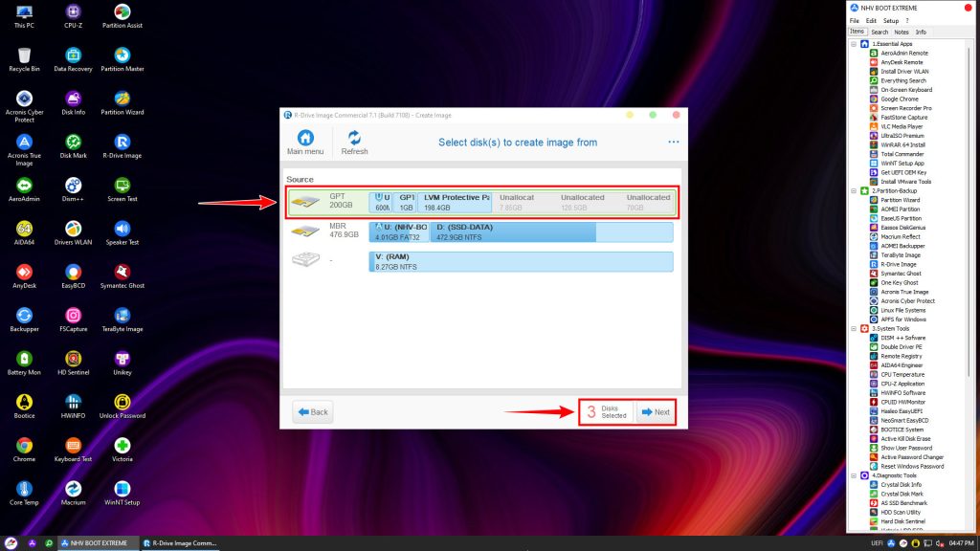
Task: Open the Battery Mon desktop shortcut
Action: click(24, 363)
